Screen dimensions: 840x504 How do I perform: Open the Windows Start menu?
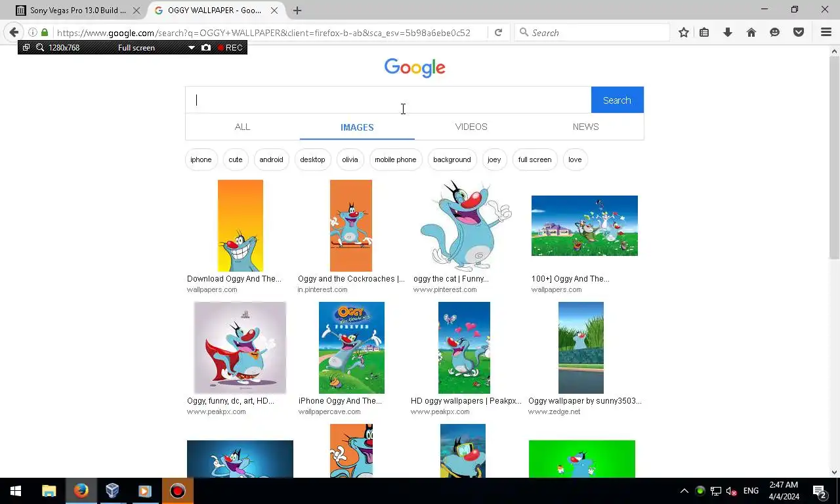tap(16, 491)
